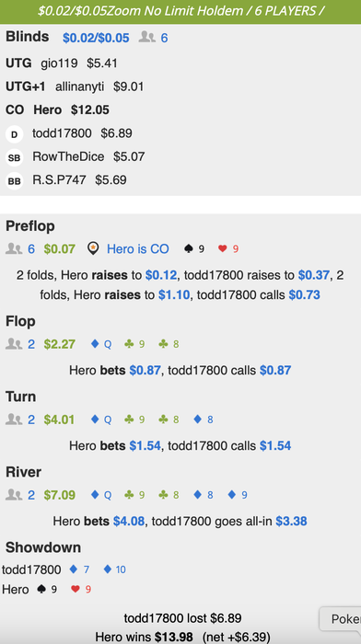Click the diamond 9 River card
The width and height of the screenshot is (361, 644).
point(238,495)
